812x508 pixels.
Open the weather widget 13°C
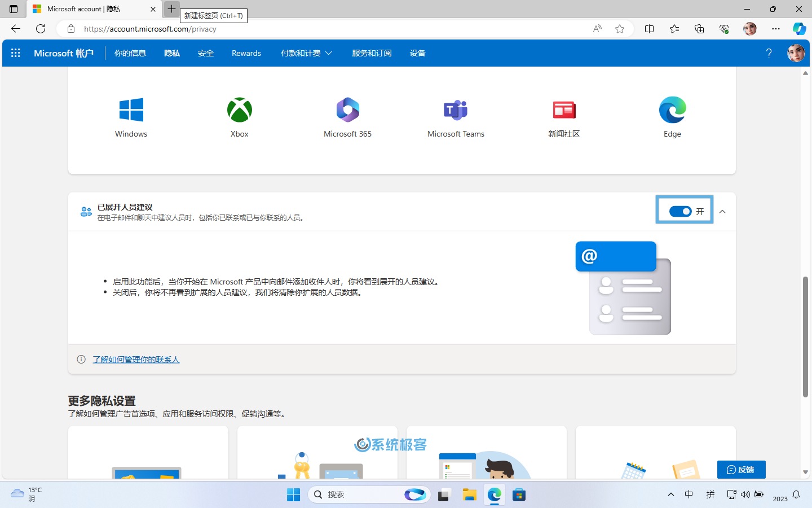27,494
